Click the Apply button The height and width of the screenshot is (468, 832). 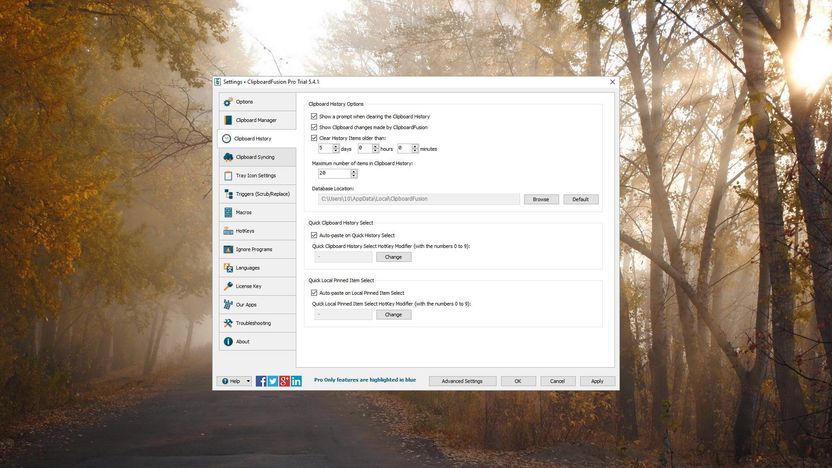click(x=597, y=381)
